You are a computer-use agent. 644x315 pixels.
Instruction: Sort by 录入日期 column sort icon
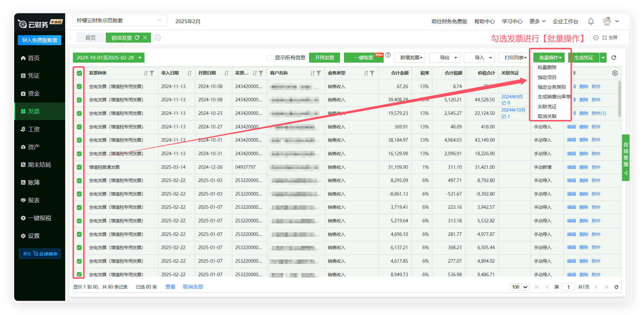(x=189, y=73)
